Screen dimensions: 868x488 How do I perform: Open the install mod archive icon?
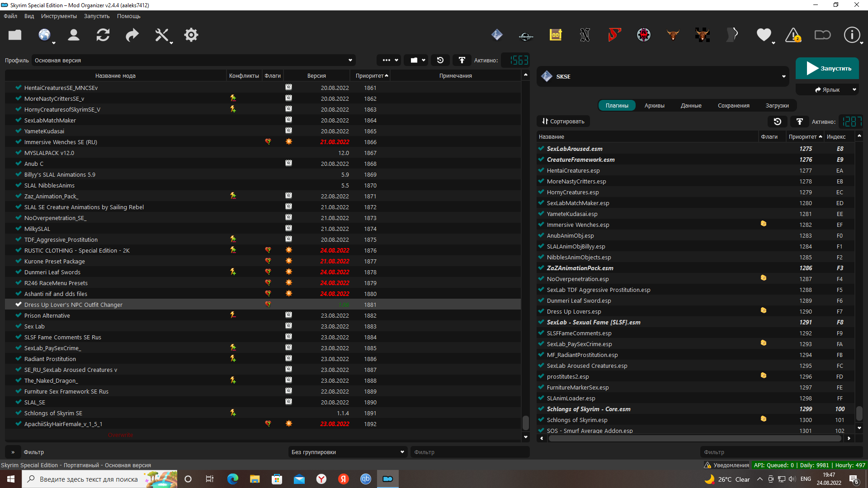pos(15,35)
